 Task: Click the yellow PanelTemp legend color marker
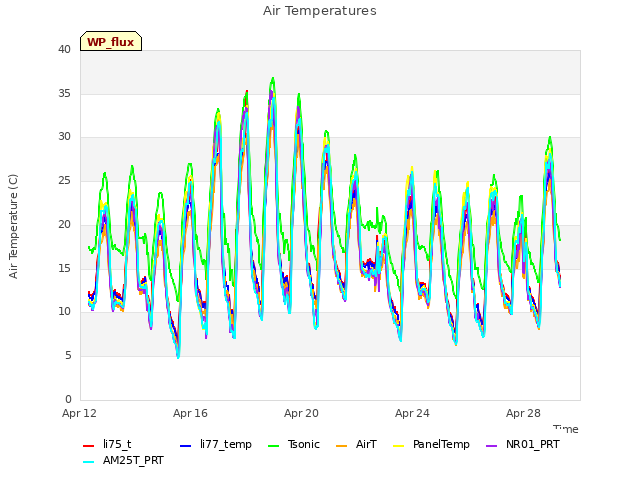click(399, 446)
